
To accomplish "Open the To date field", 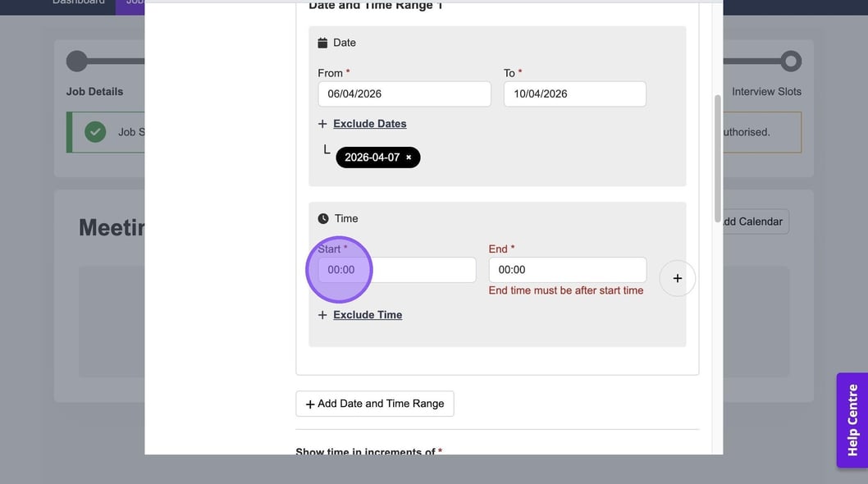I will point(574,94).
